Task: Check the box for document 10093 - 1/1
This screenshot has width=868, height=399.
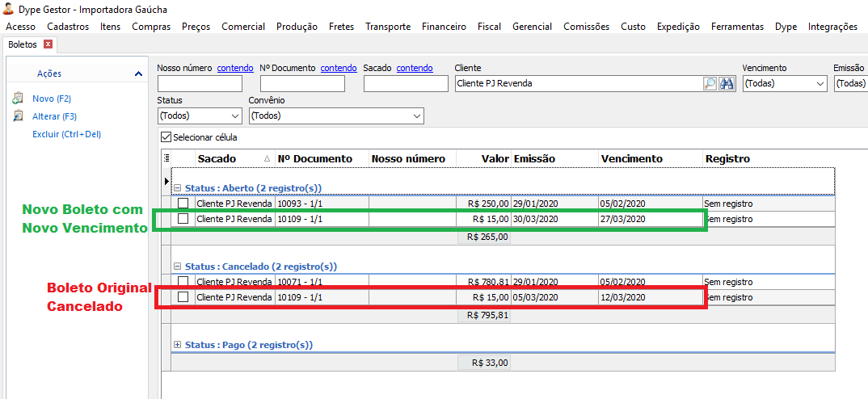Action: [183, 203]
